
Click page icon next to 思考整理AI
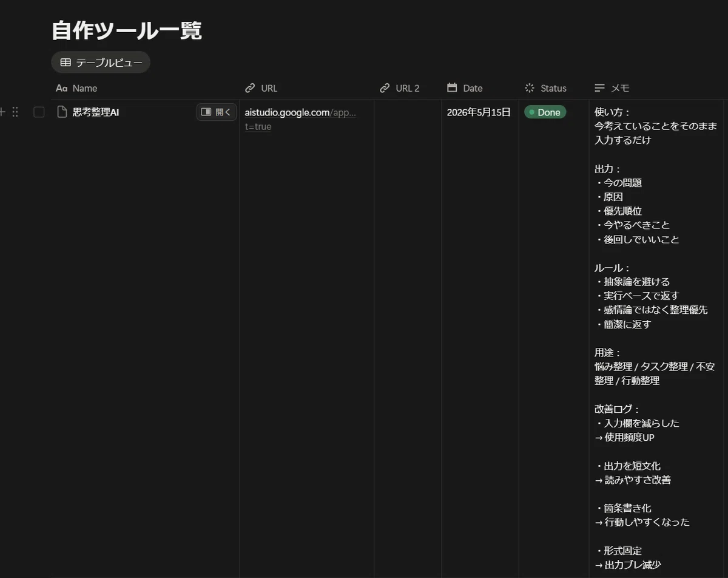pyautogui.click(x=62, y=112)
